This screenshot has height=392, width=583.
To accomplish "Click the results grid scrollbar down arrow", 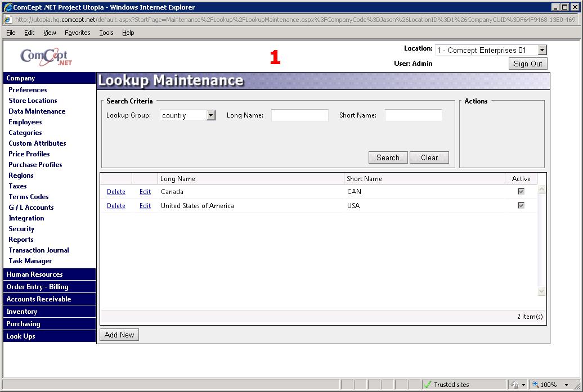I will [541, 291].
